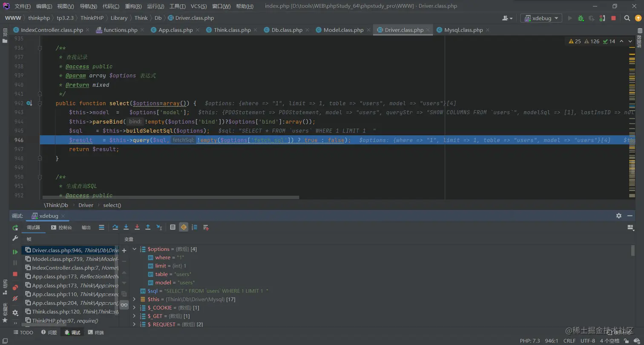Image resolution: width=644 pixels, height=345 pixels.
Task: Click the Rerun xdebug icon in debug panel
Action: tap(15, 228)
